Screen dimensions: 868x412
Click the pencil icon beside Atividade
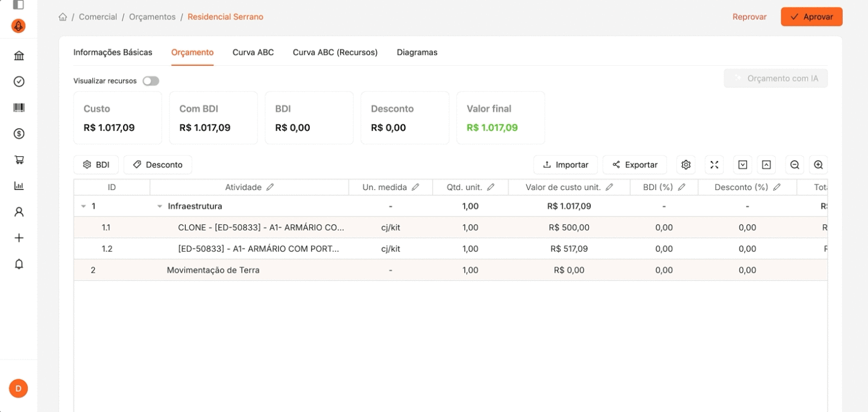tap(270, 188)
